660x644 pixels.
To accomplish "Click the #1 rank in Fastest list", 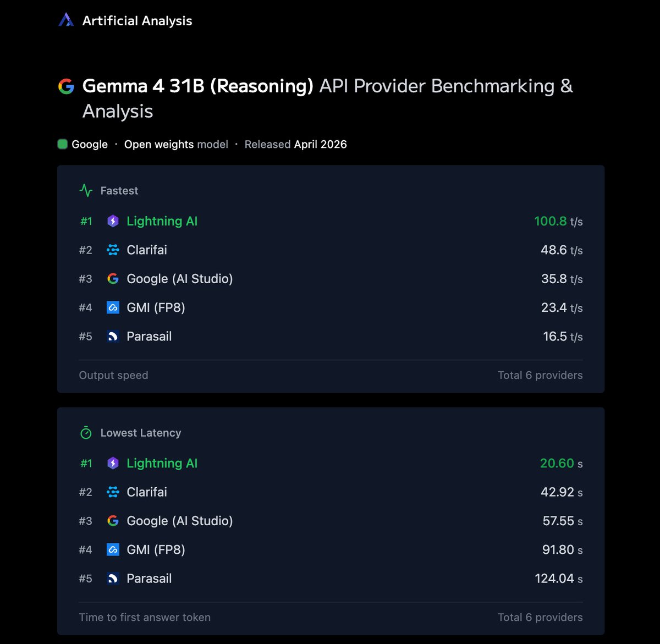I will pyautogui.click(x=86, y=221).
